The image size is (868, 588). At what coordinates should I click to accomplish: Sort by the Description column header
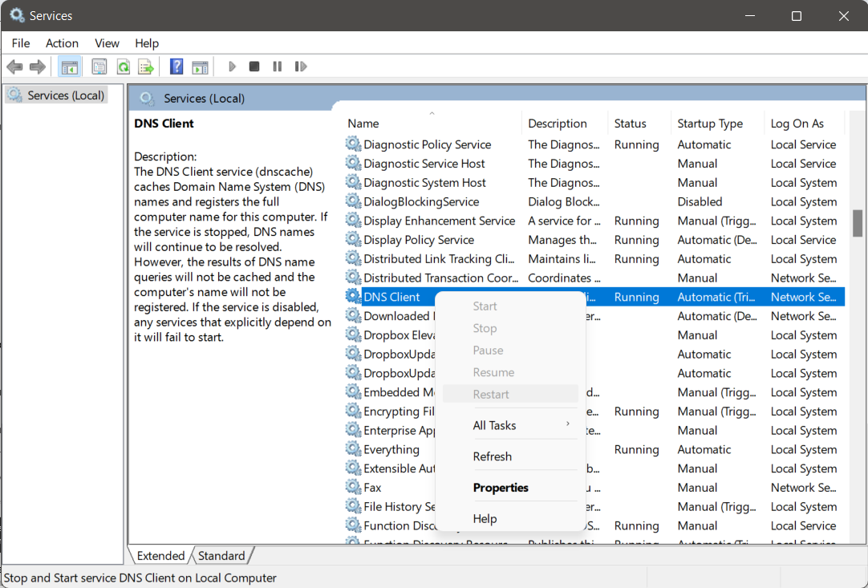[565, 124]
